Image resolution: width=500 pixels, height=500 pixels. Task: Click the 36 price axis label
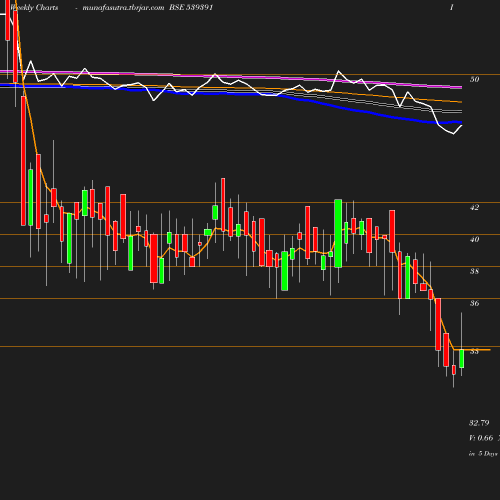474,303
